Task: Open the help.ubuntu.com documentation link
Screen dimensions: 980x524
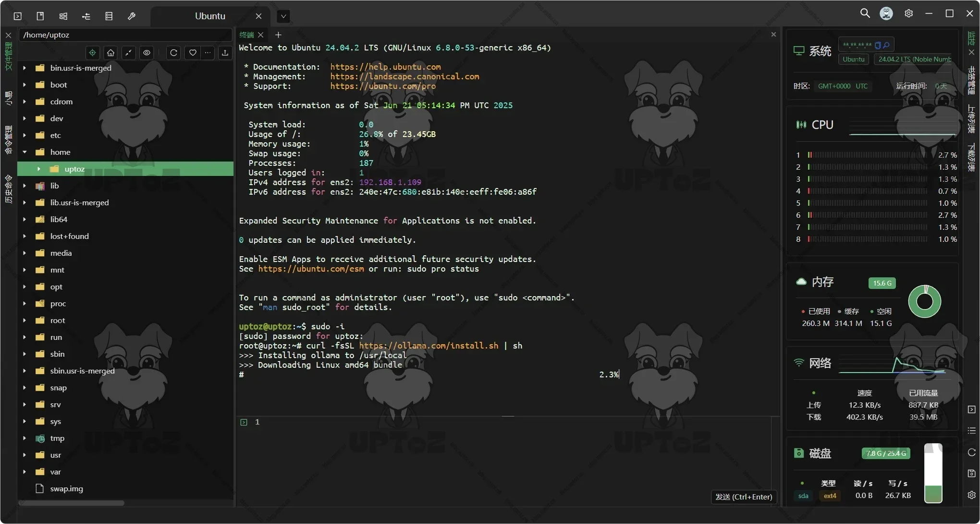Action: click(x=385, y=67)
